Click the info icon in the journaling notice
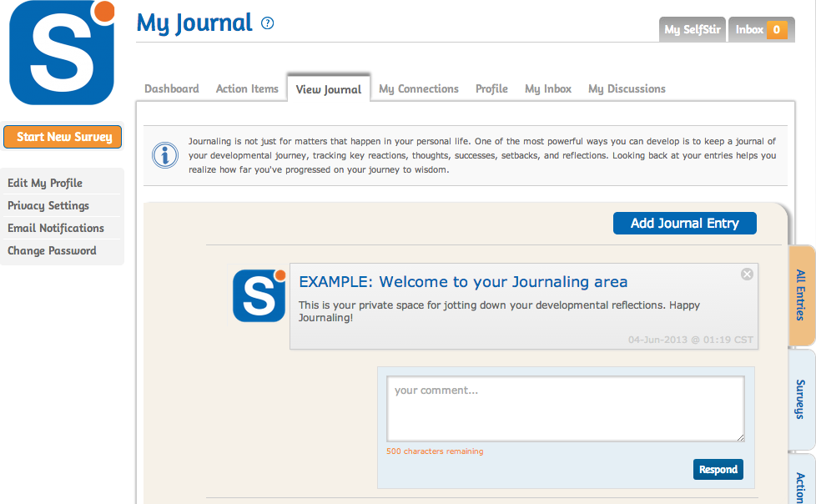 click(x=164, y=155)
